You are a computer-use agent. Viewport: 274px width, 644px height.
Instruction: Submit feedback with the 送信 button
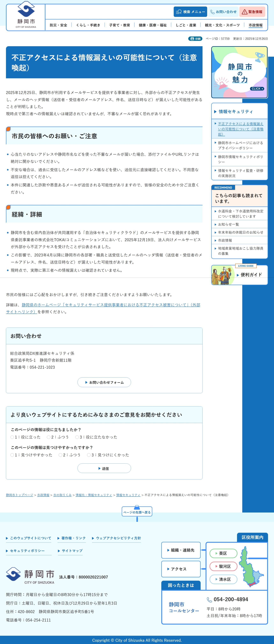[x=104, y=468]
